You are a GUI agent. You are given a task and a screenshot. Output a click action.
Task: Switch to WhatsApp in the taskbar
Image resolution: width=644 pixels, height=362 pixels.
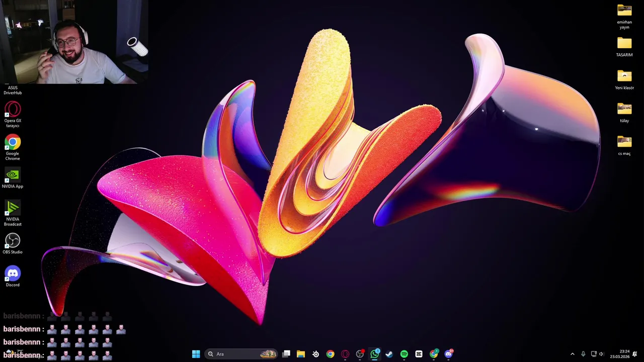click(374, 354)
